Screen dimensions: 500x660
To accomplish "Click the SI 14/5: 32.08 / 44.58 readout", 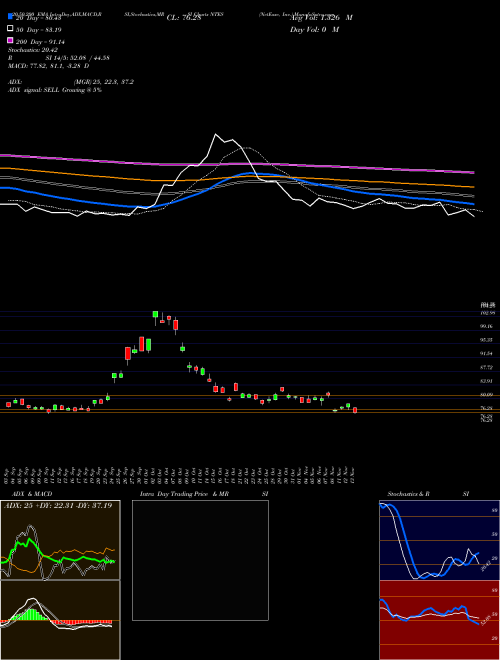I will (x=78, y=58).
